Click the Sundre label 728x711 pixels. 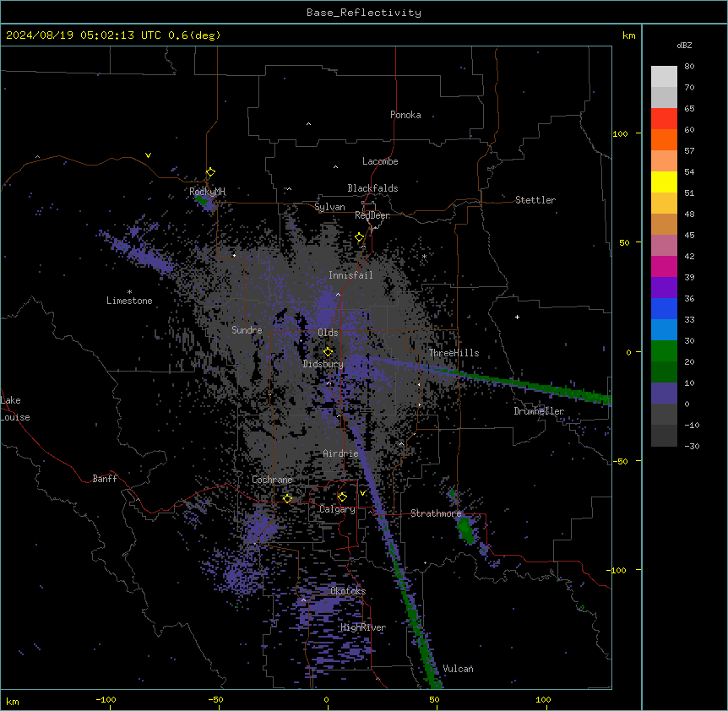[x=247, y=330]
